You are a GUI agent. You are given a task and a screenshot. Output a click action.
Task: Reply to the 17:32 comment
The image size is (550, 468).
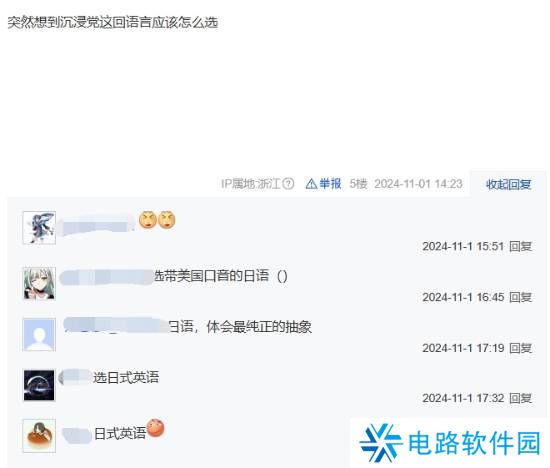(521, 398)
